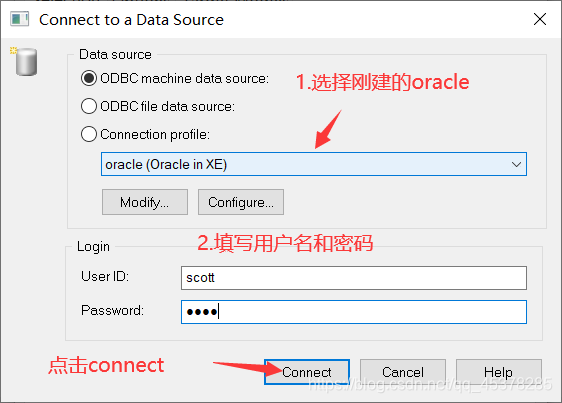Click the ODBC file data source label
562x403 pixels.
[x=167, y=106]
